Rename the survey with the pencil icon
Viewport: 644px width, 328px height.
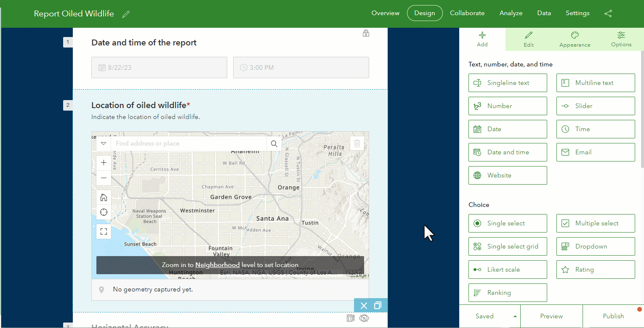click(125, 14)
